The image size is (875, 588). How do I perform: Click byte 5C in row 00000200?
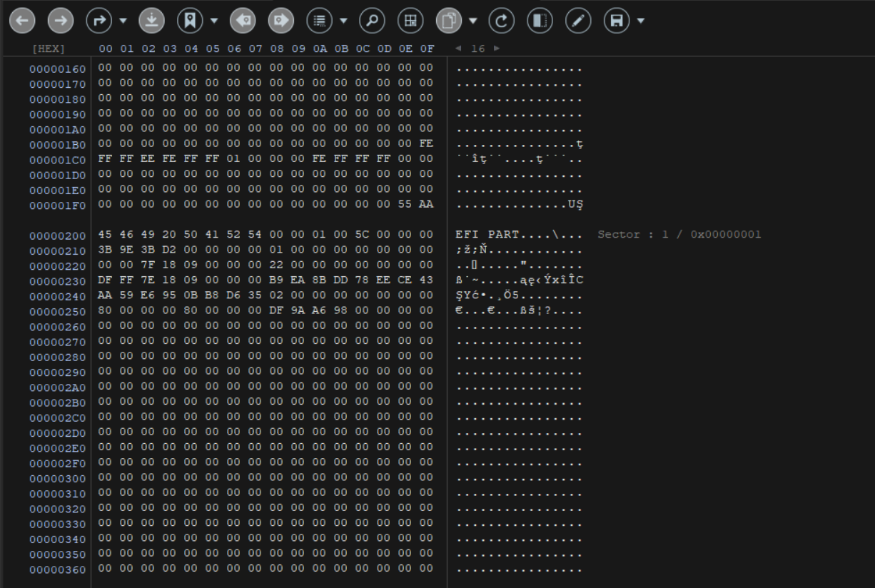pyautogui.click(x=362, y=235)
